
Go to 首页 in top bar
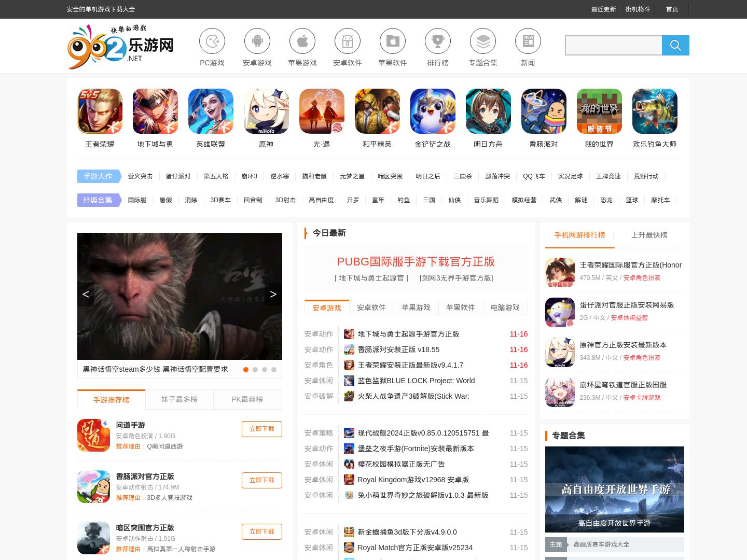[x=672, y=9]
